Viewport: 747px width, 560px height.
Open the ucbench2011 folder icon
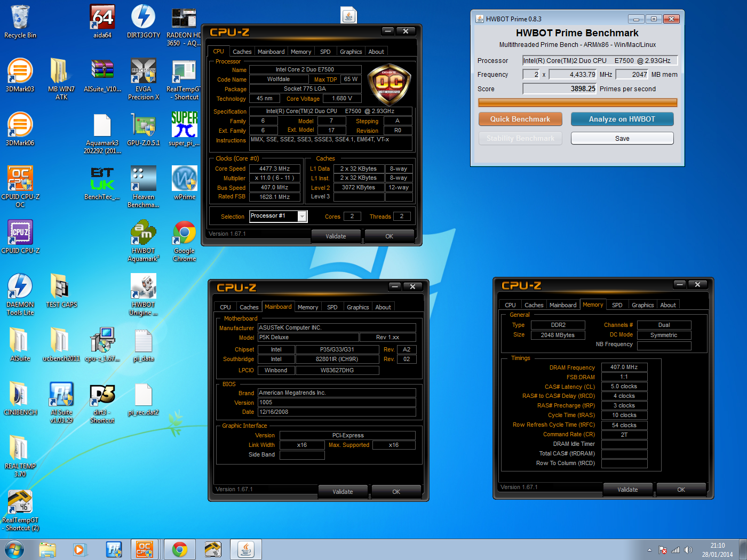point(61,346)
